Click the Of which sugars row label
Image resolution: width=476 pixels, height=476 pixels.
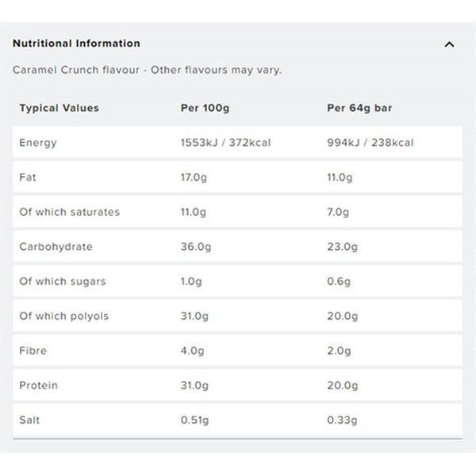pos(63,282)
